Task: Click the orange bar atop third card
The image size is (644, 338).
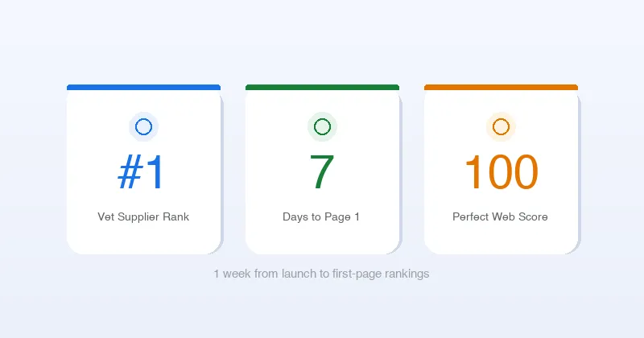Action: click(x=501, y=87)
